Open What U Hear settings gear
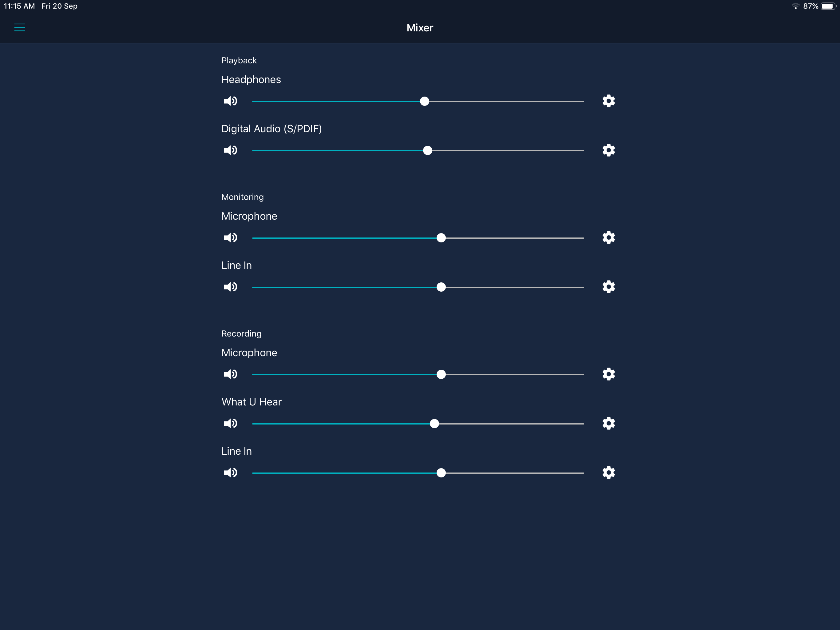Viewport: 840px width, 630px height. 608,423
